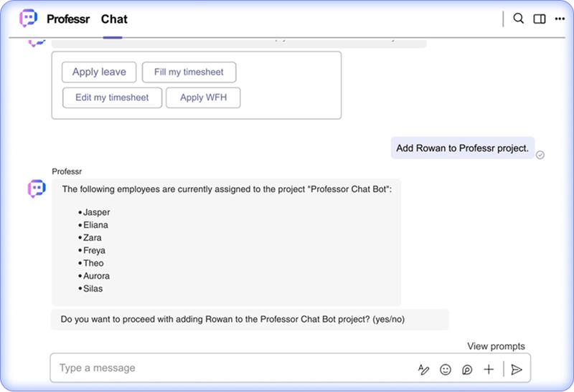
Task: Focus the Type a message input field
Action: pos(230,368)
